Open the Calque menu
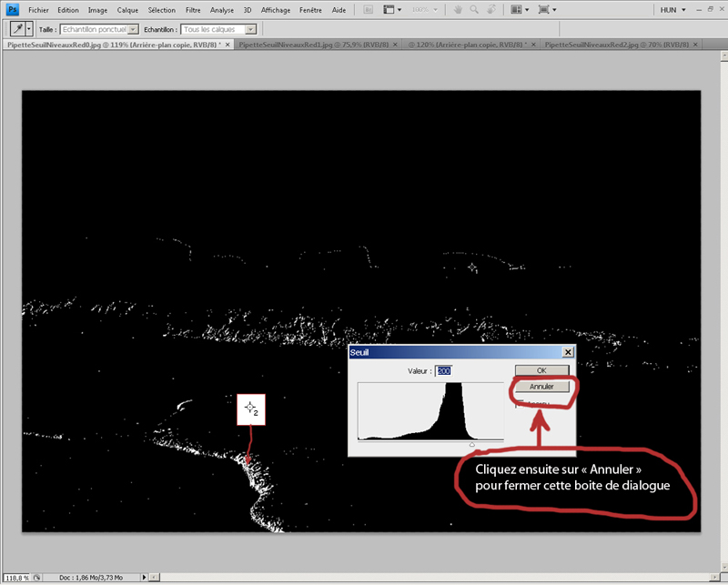The image size is (728, 585). (x=127, y=10)
